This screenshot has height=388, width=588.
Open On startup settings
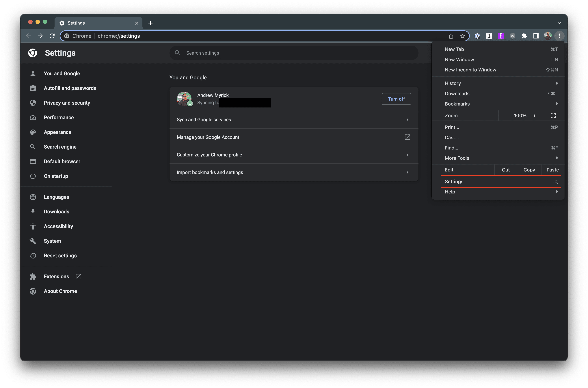56,176
